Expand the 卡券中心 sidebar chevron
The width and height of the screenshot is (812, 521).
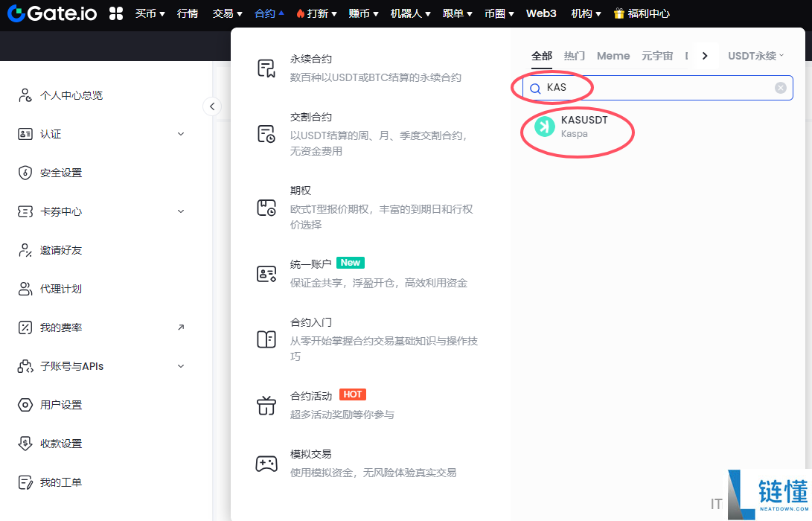(x=181, y=211)
